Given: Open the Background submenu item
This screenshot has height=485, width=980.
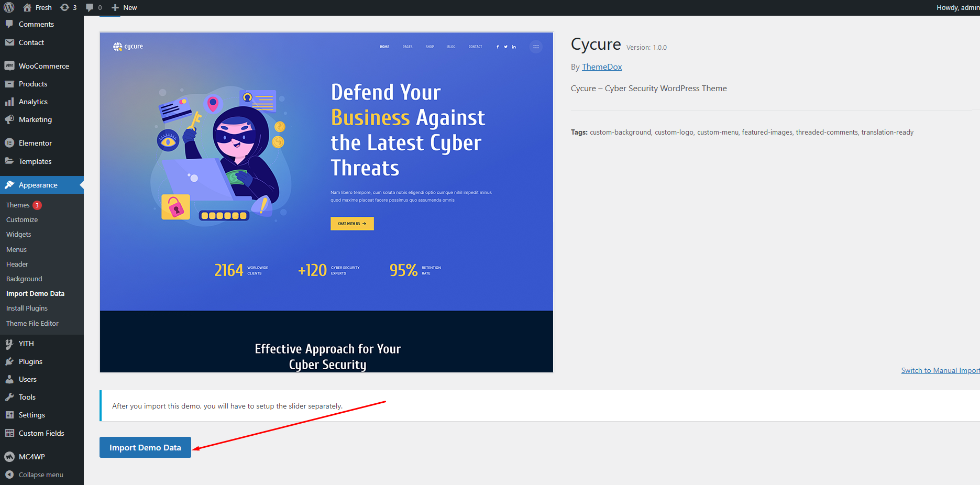Looking at the screenshot, I should coord(24,279).
